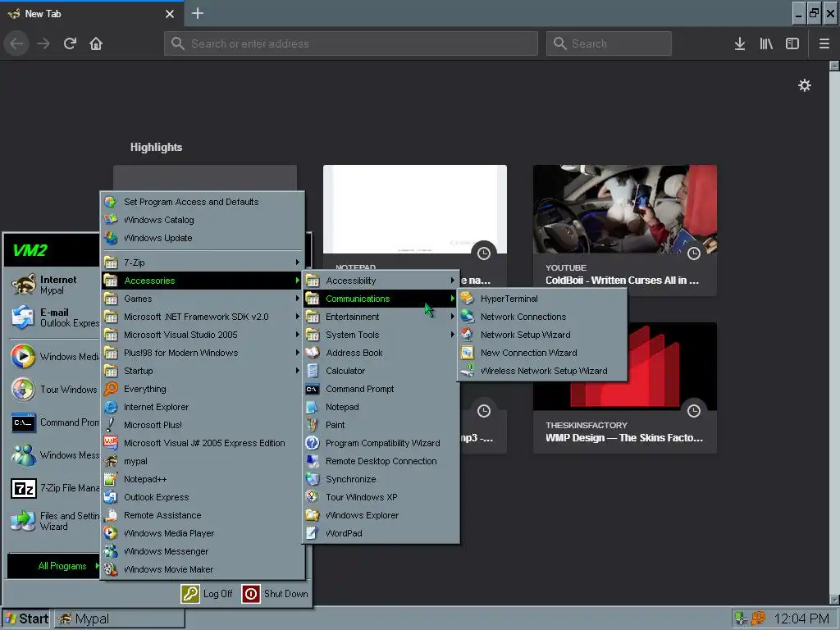Open the browser Library icon
Image resolution: width=840 pixels, height=630 pixels.
click(766, 43)
